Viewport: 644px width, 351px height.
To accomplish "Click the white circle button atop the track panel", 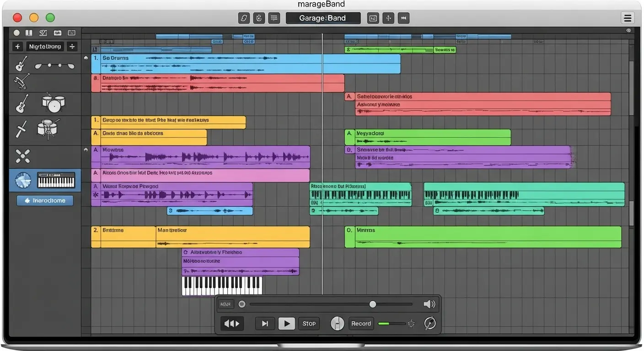I will tap(16, 33).
